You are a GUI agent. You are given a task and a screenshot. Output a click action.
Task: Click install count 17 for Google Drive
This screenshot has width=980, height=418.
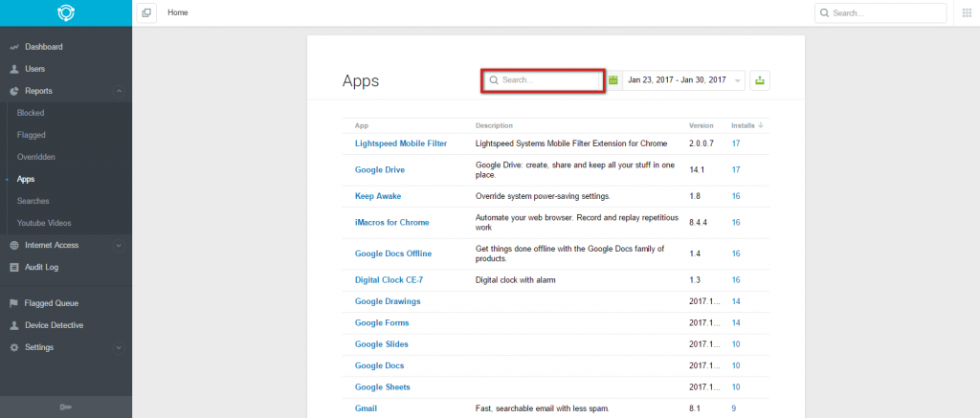pos(736,170)
